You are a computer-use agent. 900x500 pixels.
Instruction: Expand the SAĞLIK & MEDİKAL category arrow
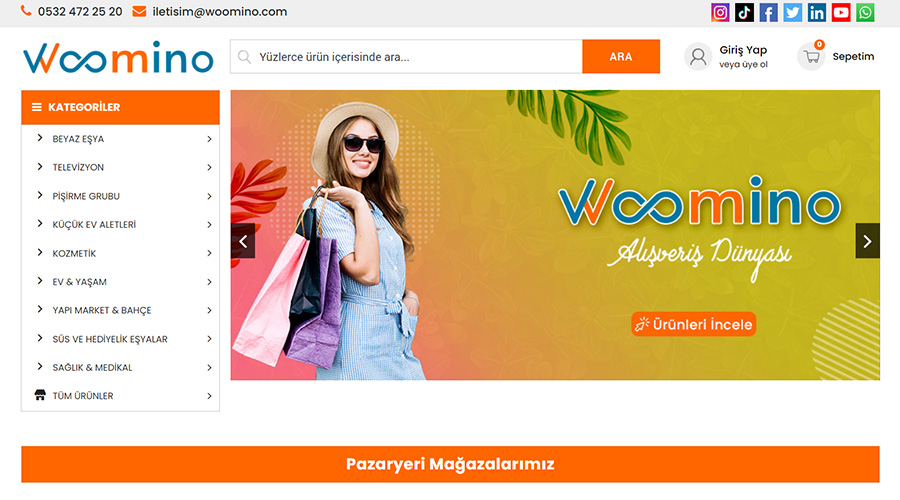(x=210, y=367)
